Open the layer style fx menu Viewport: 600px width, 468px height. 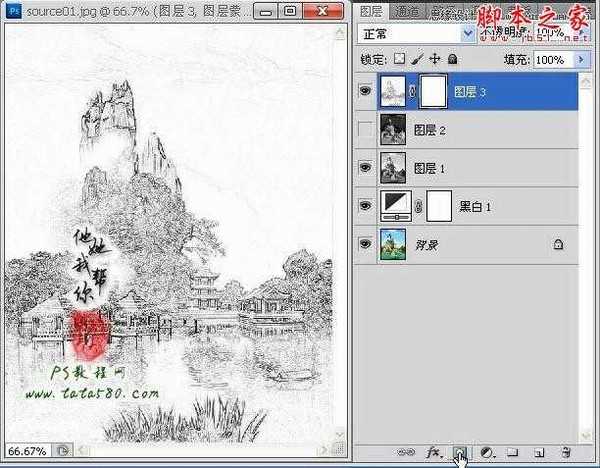pyautogui.click(x=434, y=452)
